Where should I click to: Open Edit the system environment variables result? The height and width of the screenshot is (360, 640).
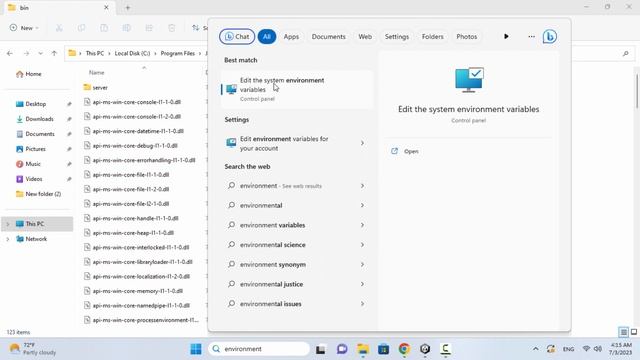[x=297, y=89]
